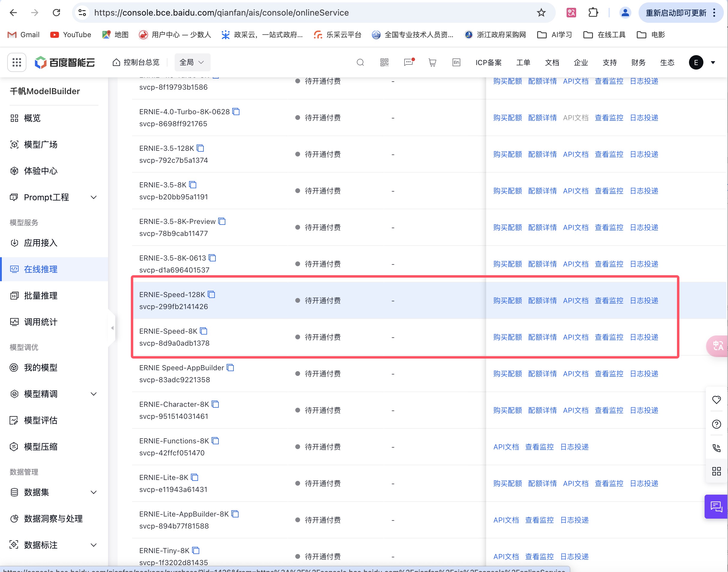Image resolution: width=728 pixels, height=572 pixels.
Task: Click the browser address bar URL
Action: tap(221, 13)
